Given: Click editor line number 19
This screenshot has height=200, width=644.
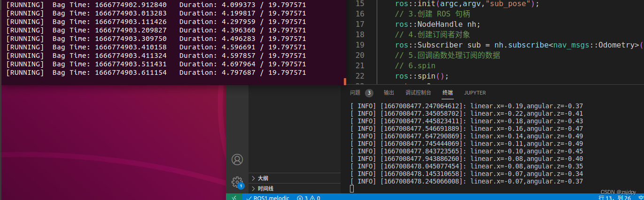Looking at the screenshot, I should (x=360, y=45).
